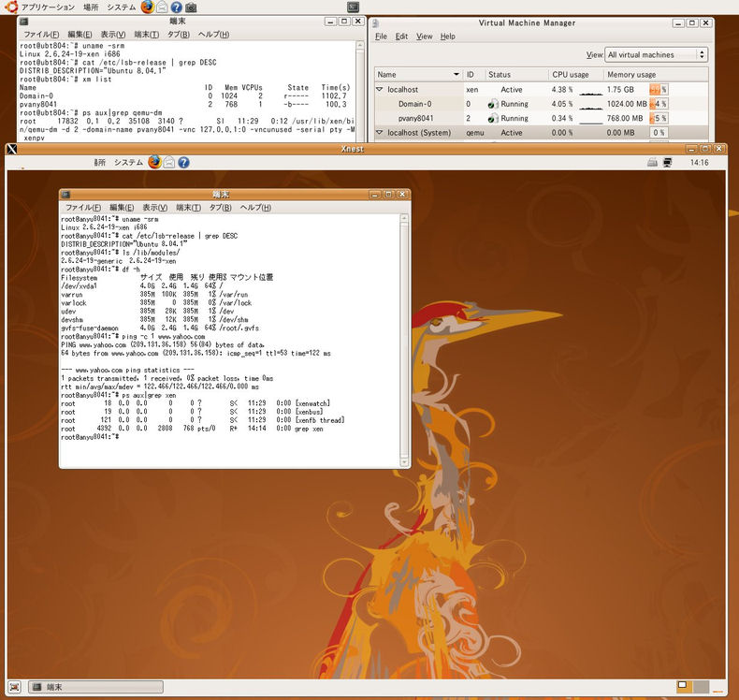Open タブ(B) menu in the top-left terminal window
The image size is (739, 700).
point(179,35)
